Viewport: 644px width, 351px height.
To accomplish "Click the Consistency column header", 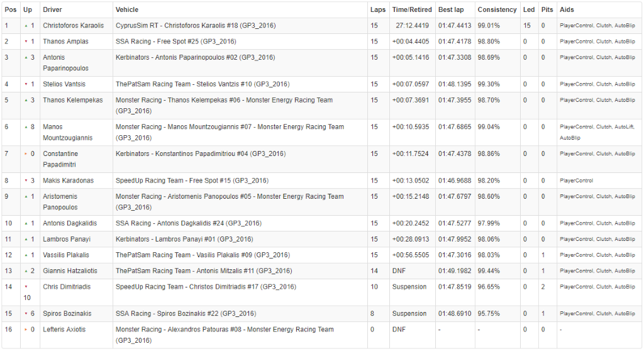I will click(497, 10).
